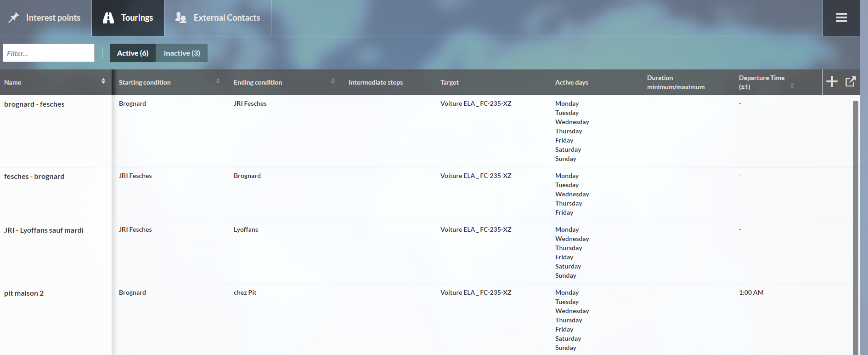Sort by Name column arrows

[103, 81]
